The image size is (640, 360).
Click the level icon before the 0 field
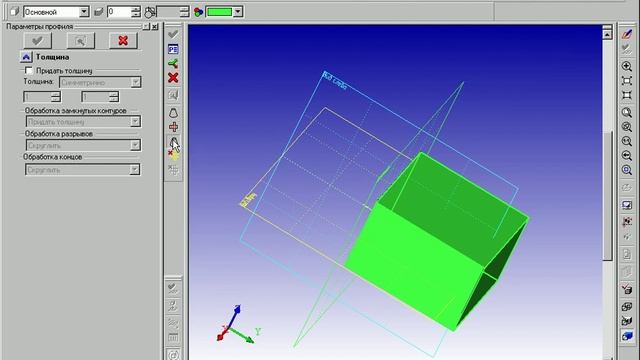tap(99, 12)
